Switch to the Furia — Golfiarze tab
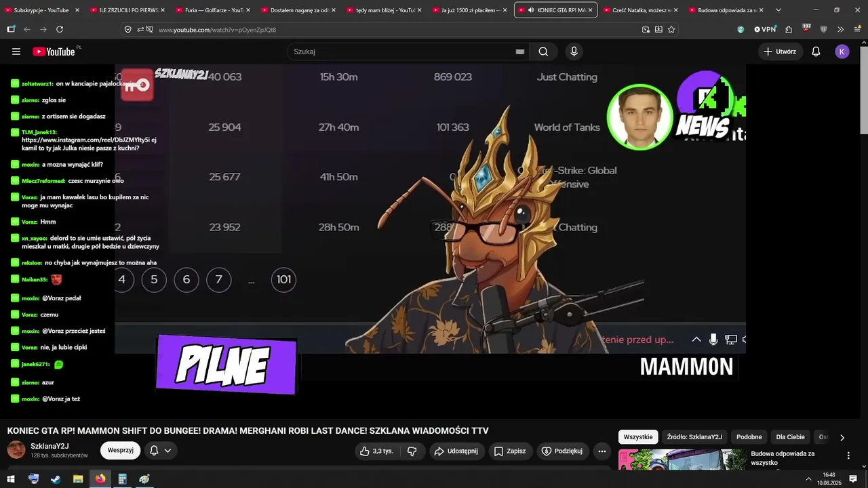This screenshot has width=868, height=488. pyautogui.click(x=214, y=10)
